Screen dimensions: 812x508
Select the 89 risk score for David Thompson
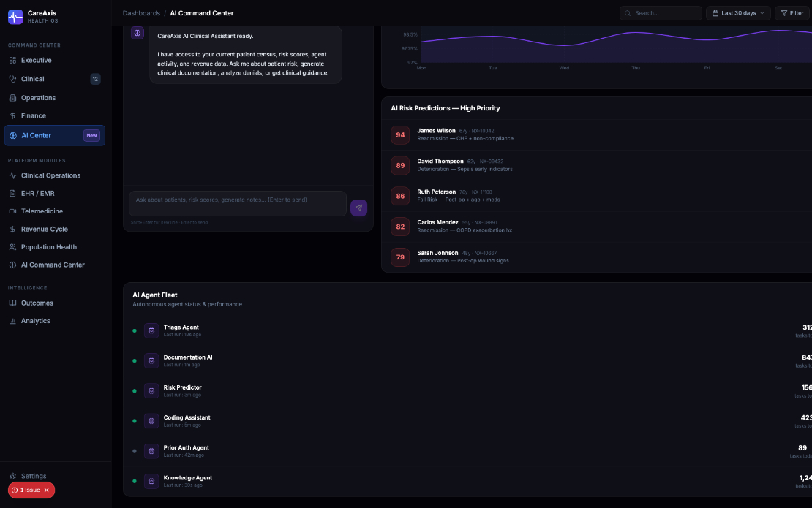click(400, 165)
